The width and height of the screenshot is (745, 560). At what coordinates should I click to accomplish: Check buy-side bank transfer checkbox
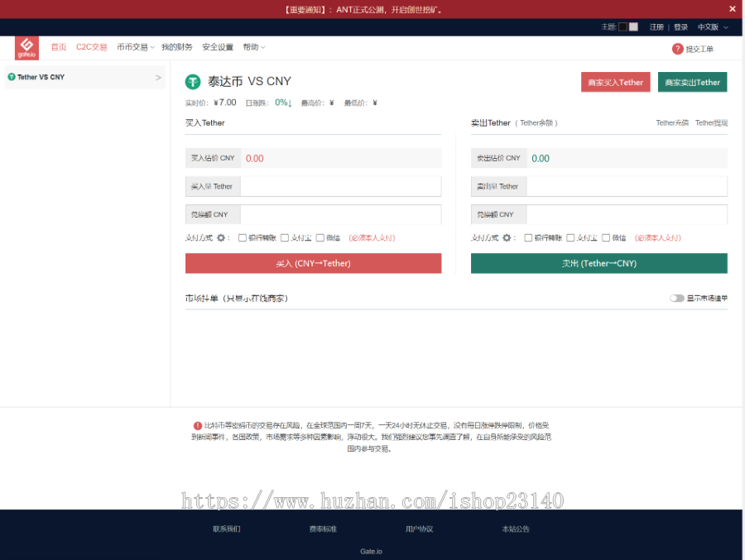pyautogui.click(x=243, y=237)
